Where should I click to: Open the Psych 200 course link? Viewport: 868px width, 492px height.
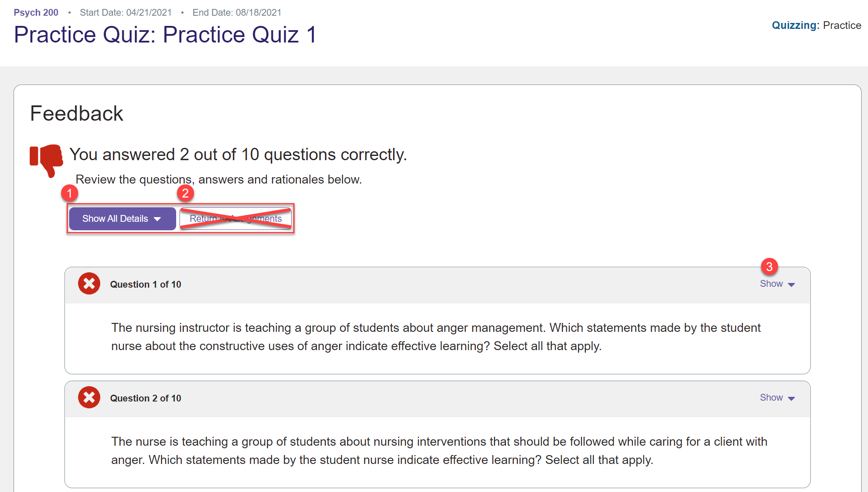(x=36, y=12)
